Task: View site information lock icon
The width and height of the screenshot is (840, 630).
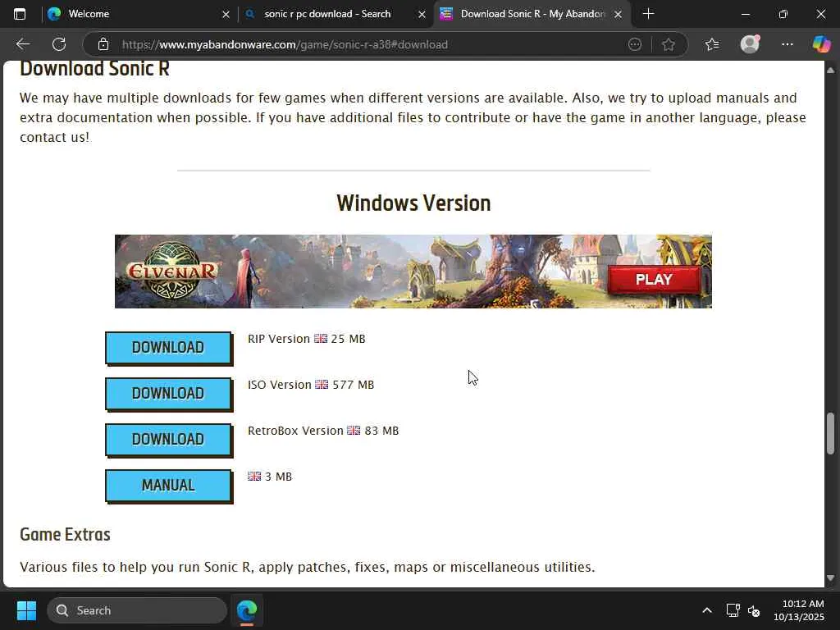Action: tap(103, 44)
